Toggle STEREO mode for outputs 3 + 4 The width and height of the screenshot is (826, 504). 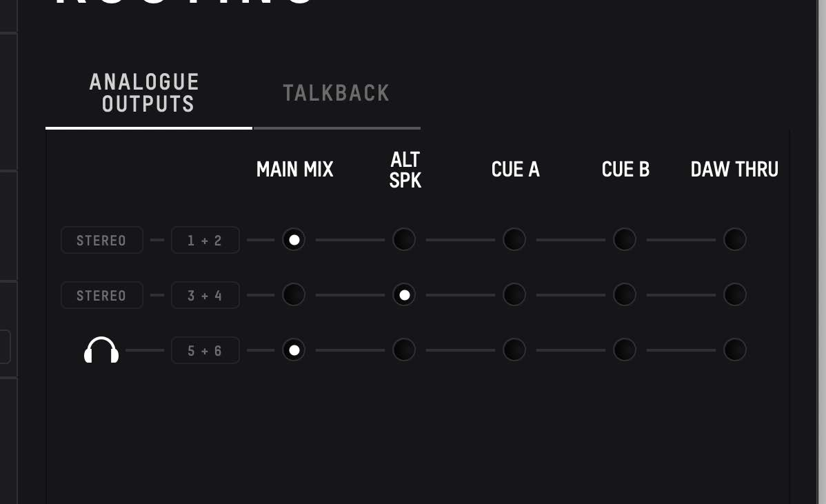click(x=101, y=295)
